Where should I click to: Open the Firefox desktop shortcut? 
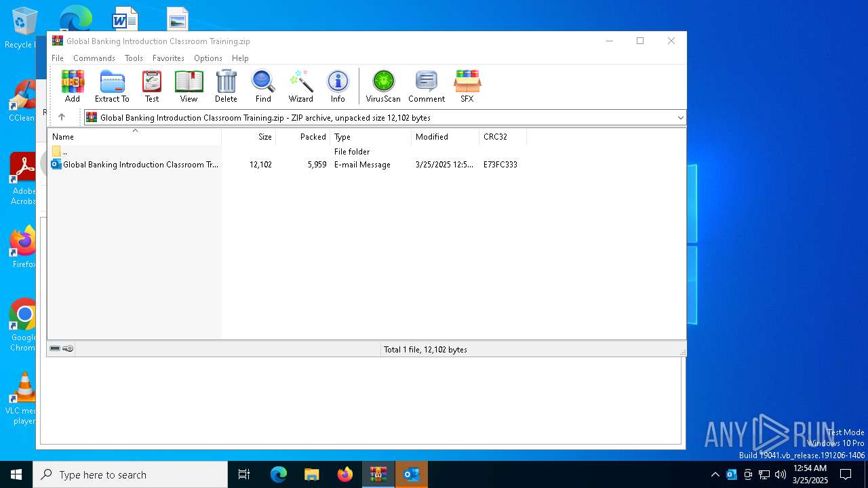(x=23, y=247)
